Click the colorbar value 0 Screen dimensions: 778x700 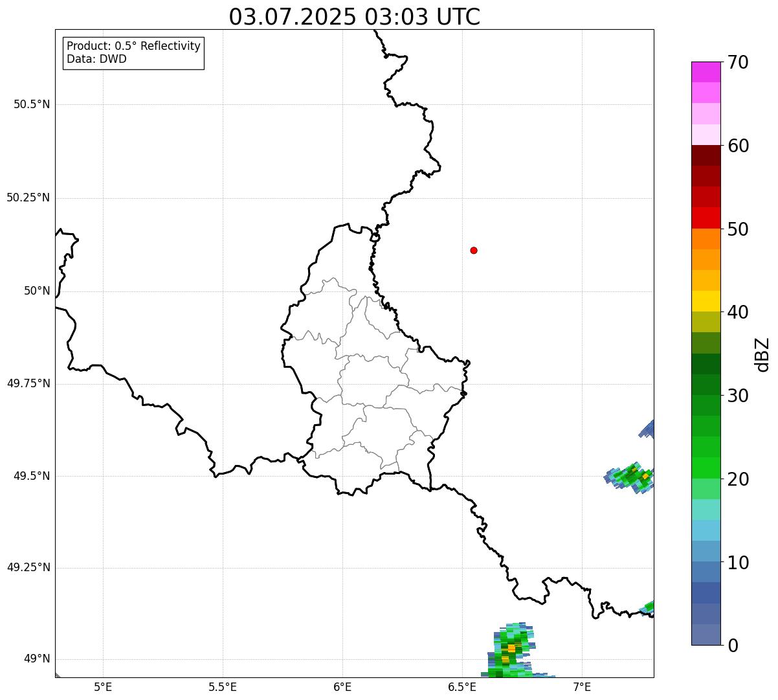pyautogui.click(x=733, y=646)
